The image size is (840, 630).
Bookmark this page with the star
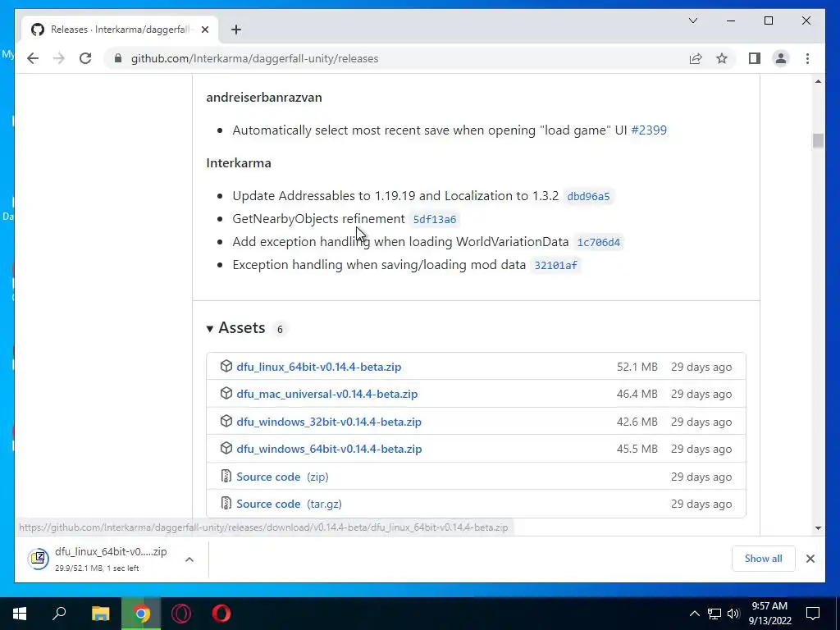(x=722, y=58)
